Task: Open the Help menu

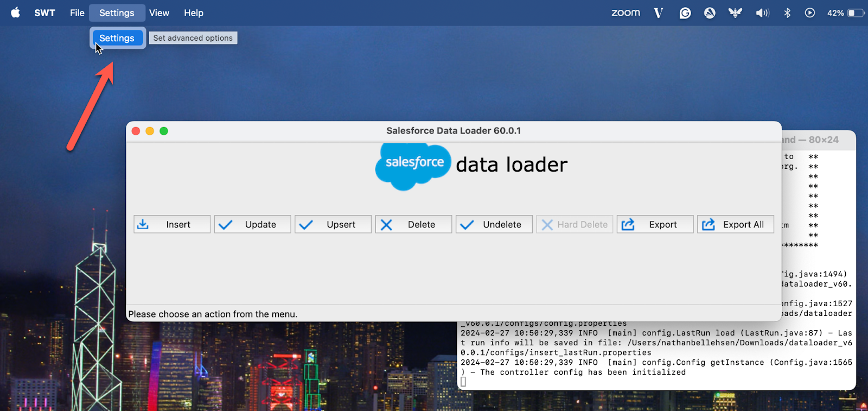Action: click(x=194, y=12)
